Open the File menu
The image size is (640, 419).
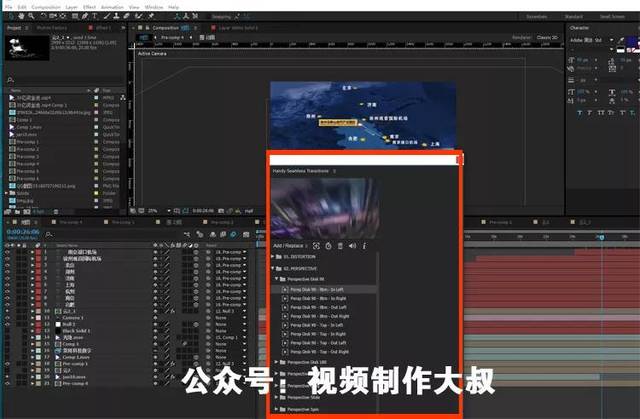click(9, 7)
